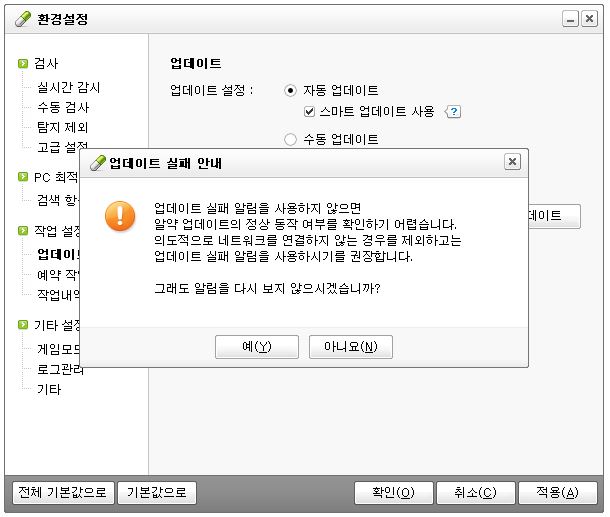
Task: Click pill icon in 환경설정 title bar
Action: 23,19
